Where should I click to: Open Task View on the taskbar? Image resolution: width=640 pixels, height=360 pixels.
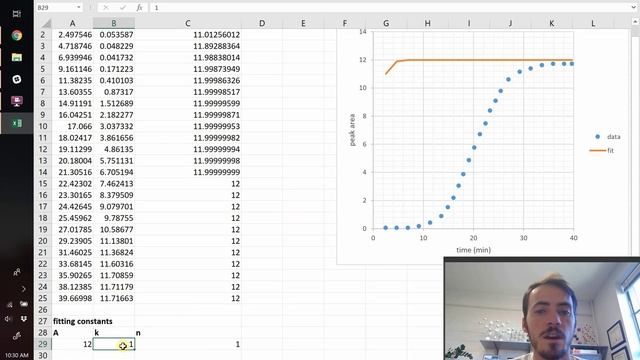pos(16,14)
